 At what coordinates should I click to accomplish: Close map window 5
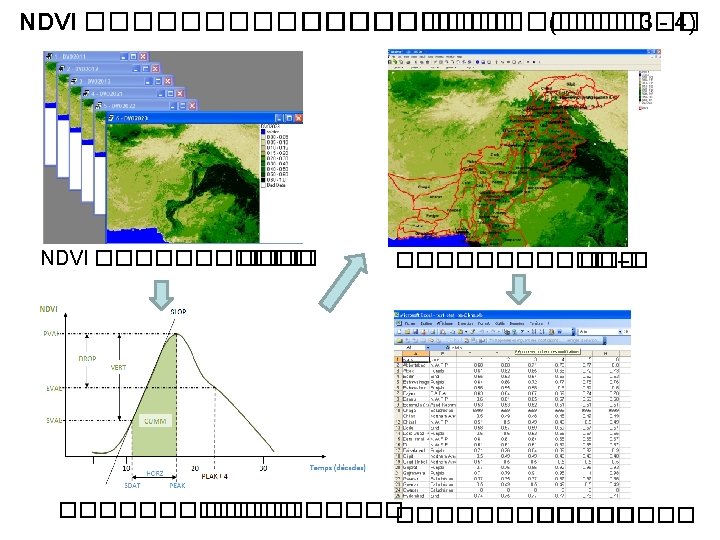pyautogui.click(x=192, y=106)
